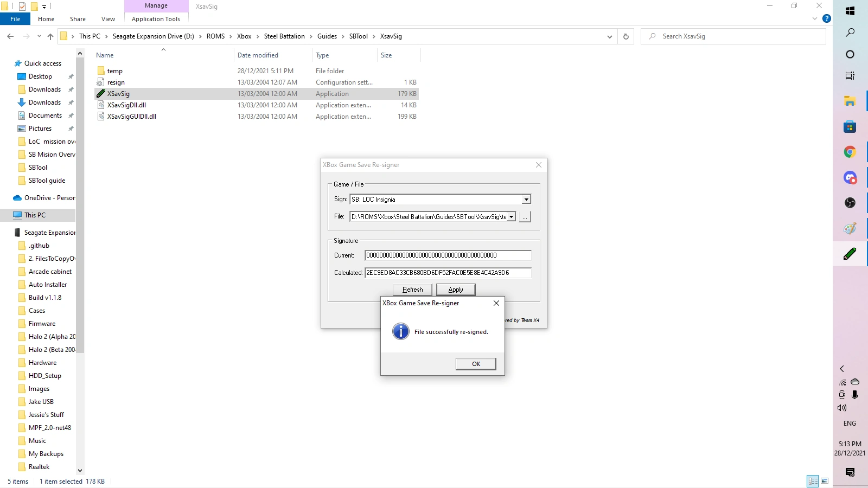The width and height of the screenshot is (868, 488).
Task: Open Desktop in the navigation pane
Action: coord(40,76)
